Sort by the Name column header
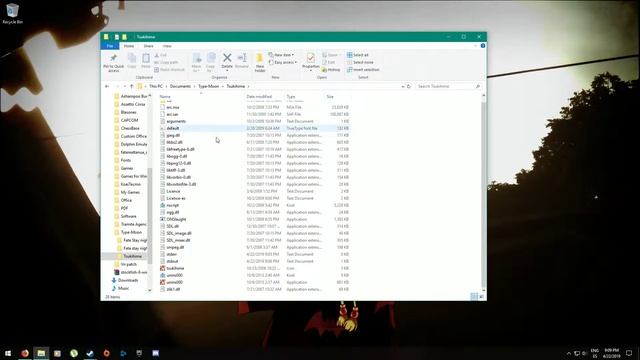The height and width of the screenshot is (360, 640). coord(165,97)
